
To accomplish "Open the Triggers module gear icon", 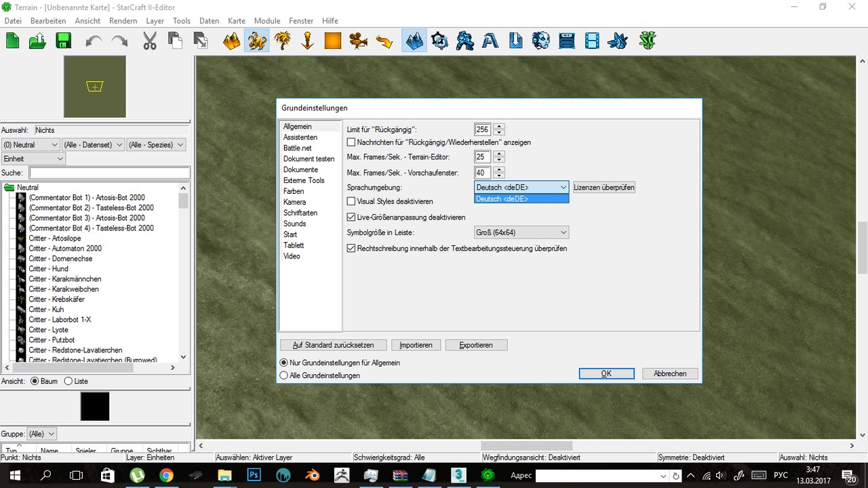I will tap(439, 41).
